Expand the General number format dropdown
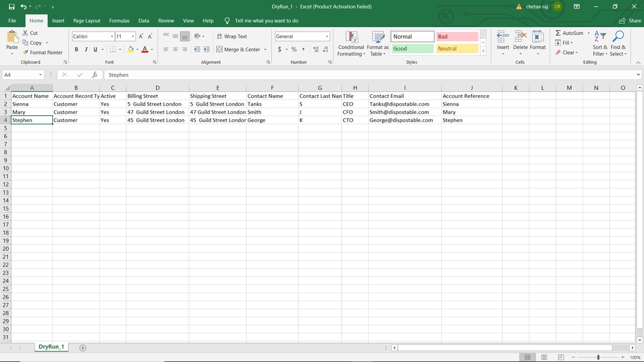The image size is (644, 362). [327, 36]
